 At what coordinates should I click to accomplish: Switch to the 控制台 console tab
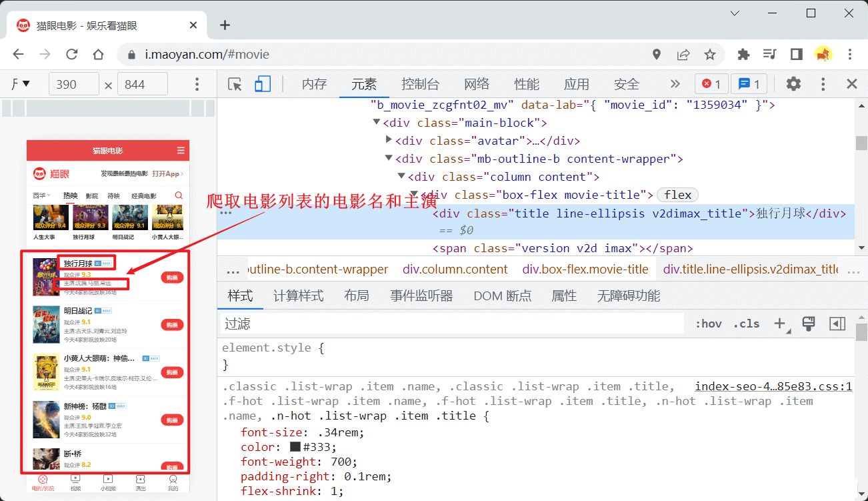pos(420,84)
